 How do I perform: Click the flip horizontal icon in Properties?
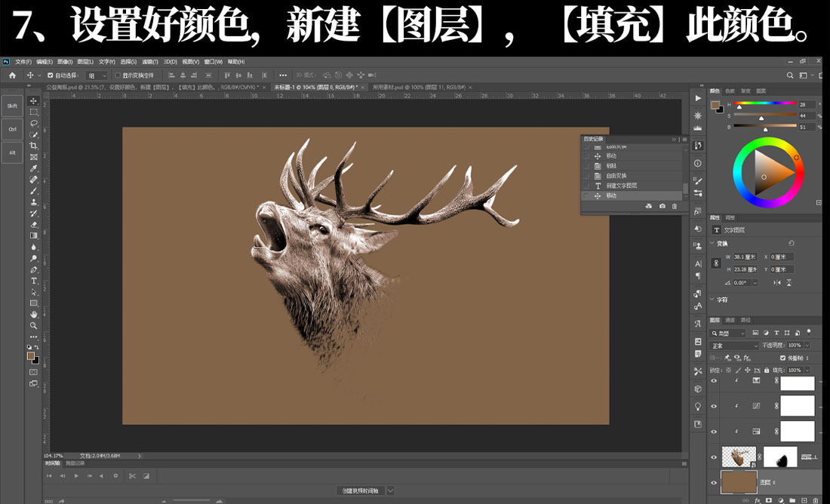(x=777, y=283)
